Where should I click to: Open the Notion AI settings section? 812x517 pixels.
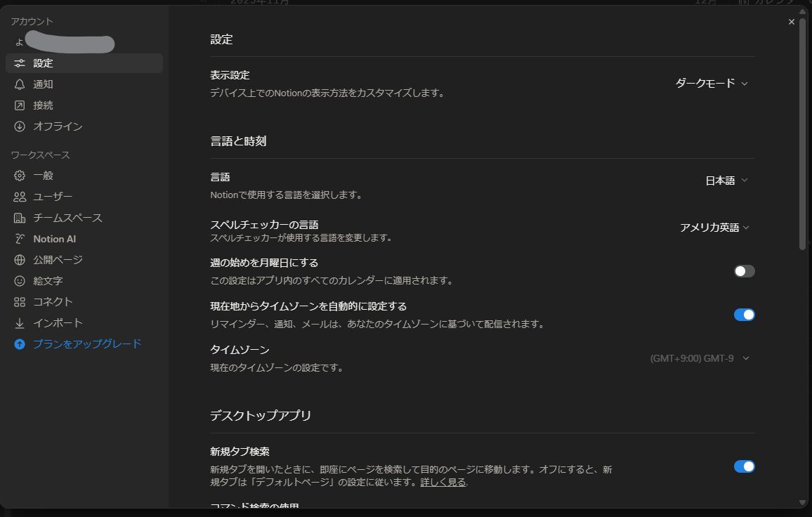[x=54, y=239]
